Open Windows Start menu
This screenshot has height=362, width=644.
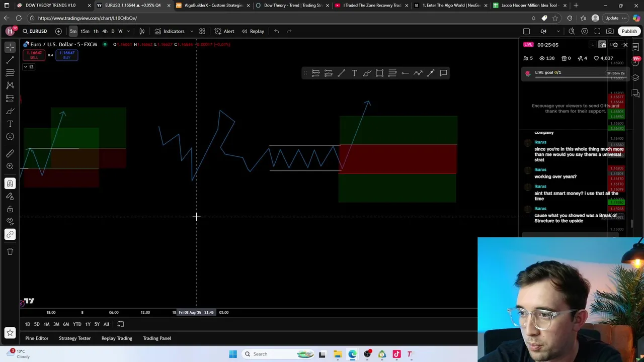tap(233, 354)
